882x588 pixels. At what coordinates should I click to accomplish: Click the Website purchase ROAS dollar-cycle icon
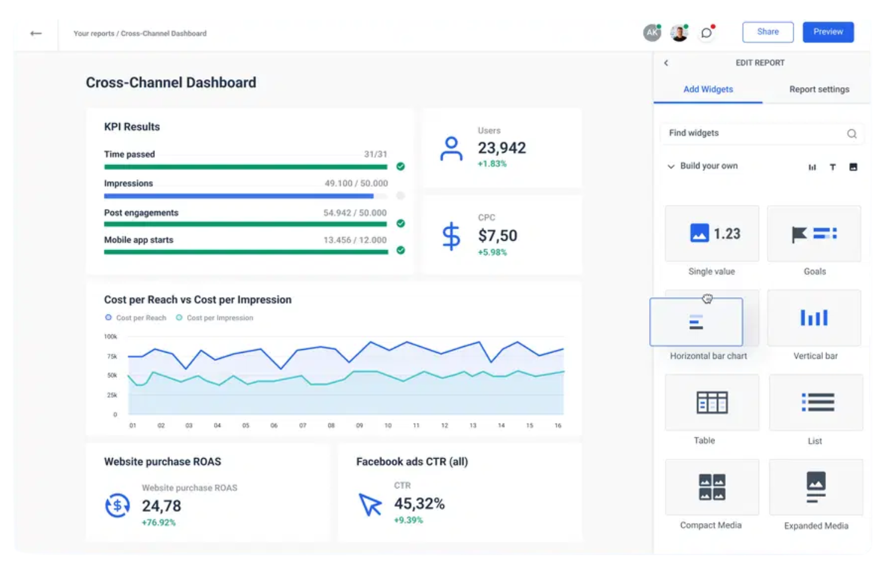point(117,506)
